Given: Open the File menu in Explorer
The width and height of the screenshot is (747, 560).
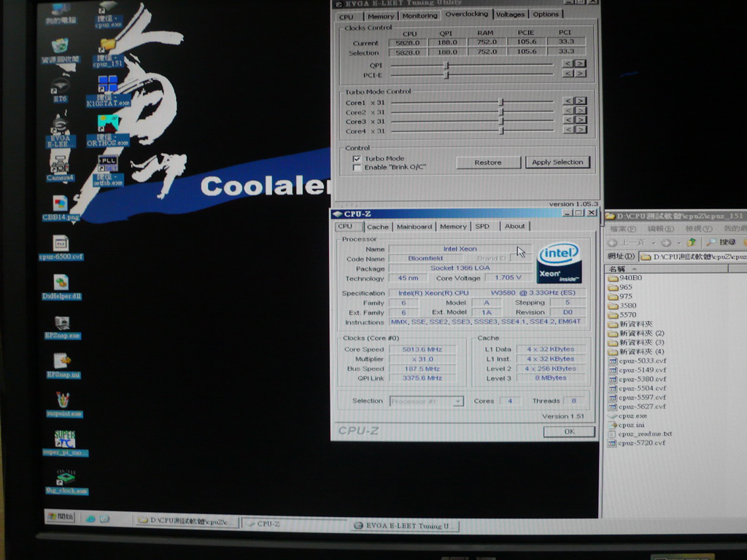Looking at the screenshot, I should tap(622, 229).
